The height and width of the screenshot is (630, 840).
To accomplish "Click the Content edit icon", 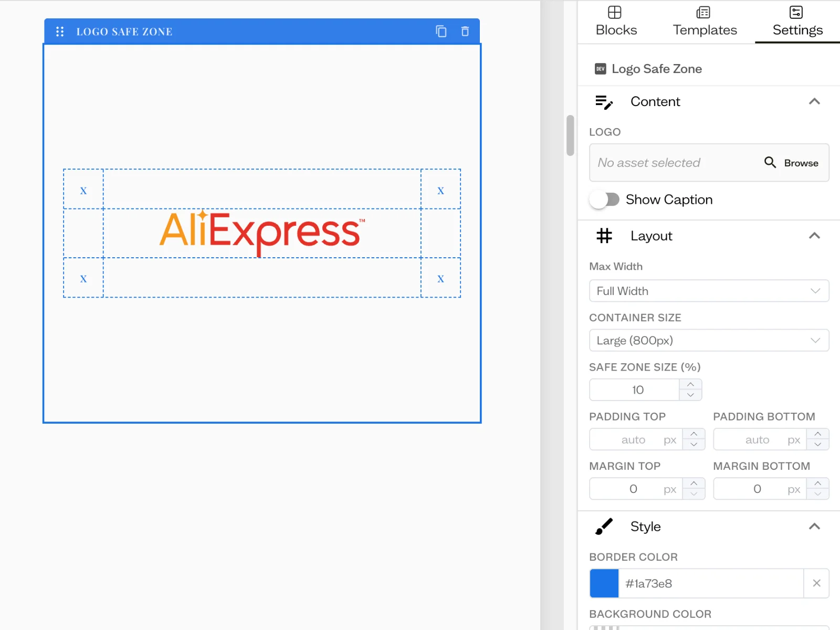I will pos(604,102).
